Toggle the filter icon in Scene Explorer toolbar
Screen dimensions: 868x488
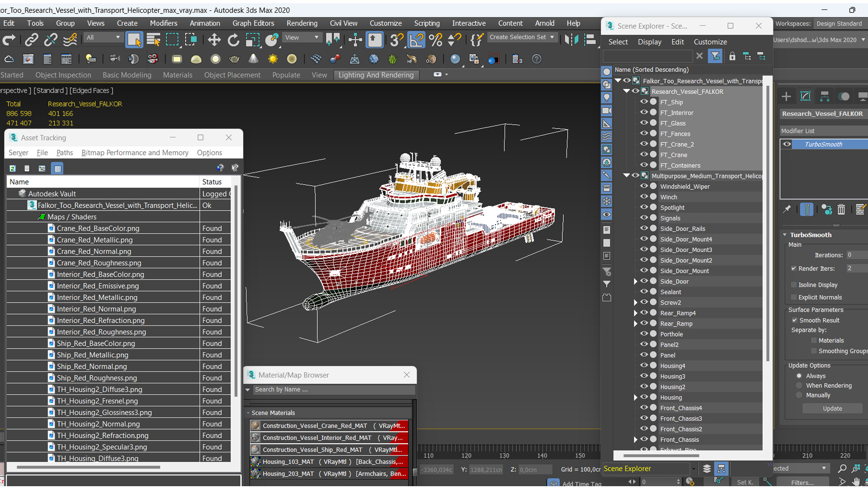point(715,56)
